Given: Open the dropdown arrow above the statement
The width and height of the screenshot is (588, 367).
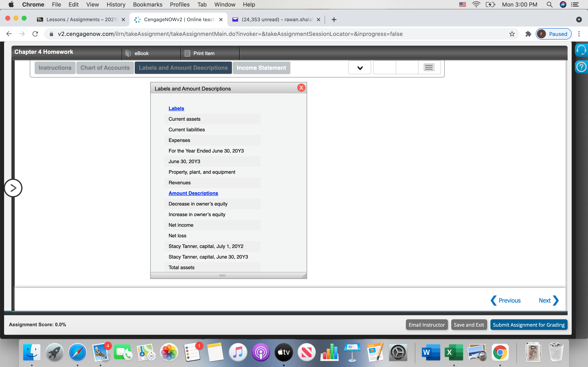Looking at the screenshot, I should coord(360,68).
